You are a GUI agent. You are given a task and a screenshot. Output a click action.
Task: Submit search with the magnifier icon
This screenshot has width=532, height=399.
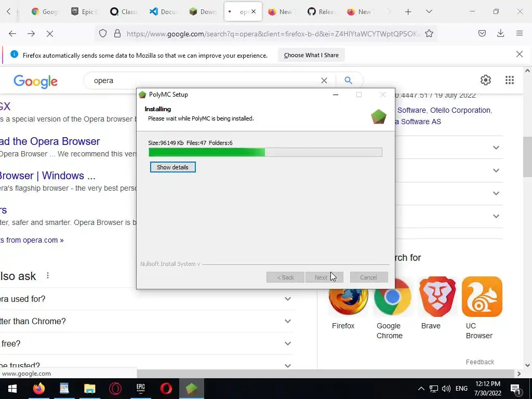tap(348, 81)
